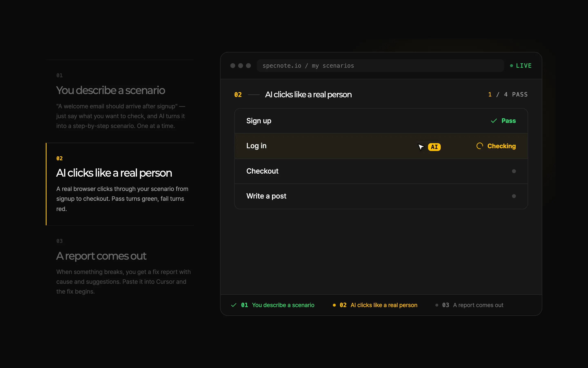Select step 03 A report comes out

[x=120, y=267]
